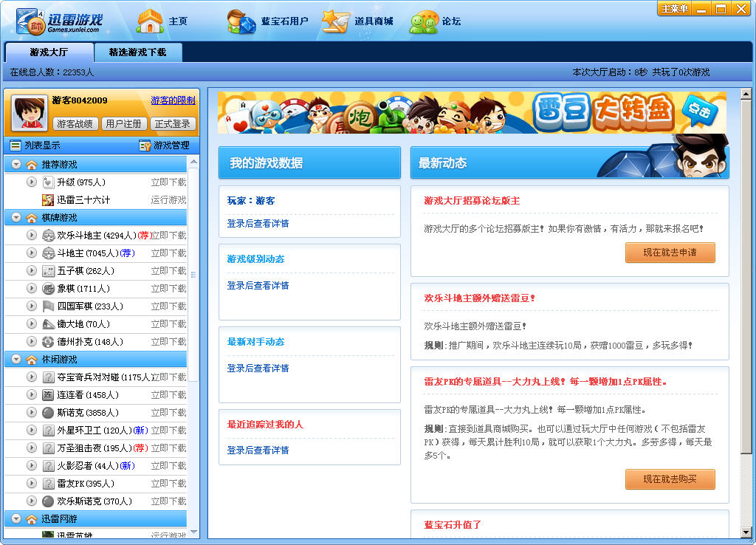Click the 五子棋 game icon
The image size is (756, 545).
(x=48, y=271)
